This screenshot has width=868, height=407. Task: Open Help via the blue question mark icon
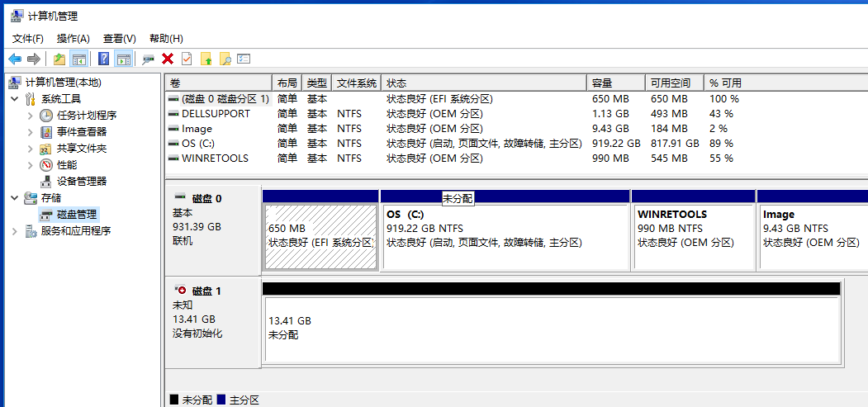(x=103, y=59)
